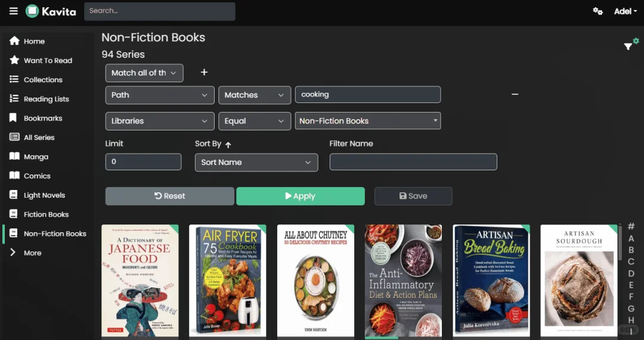The image size is (644, 340).
Task: Click the Fiction Books book icon
Action: click(14, 214)
